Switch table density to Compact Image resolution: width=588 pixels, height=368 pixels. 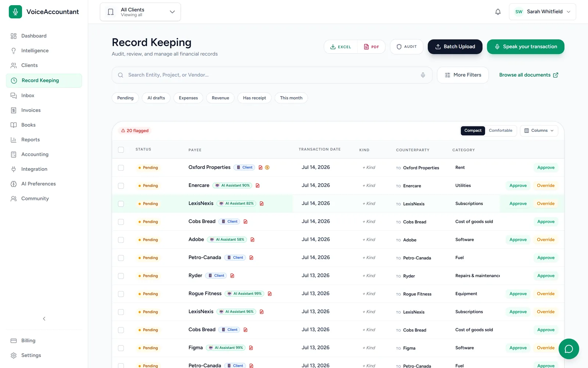pyautogui.click(x=473, y=131)
